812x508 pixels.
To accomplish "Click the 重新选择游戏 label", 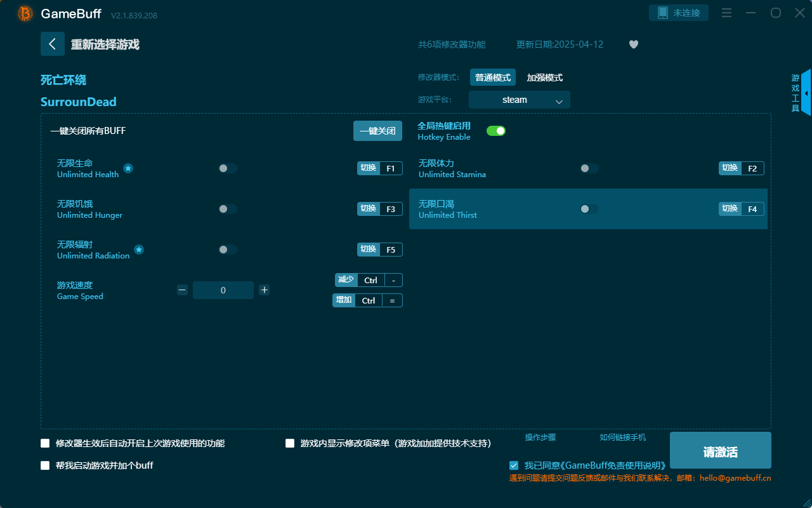I will [x=105, y=44].
